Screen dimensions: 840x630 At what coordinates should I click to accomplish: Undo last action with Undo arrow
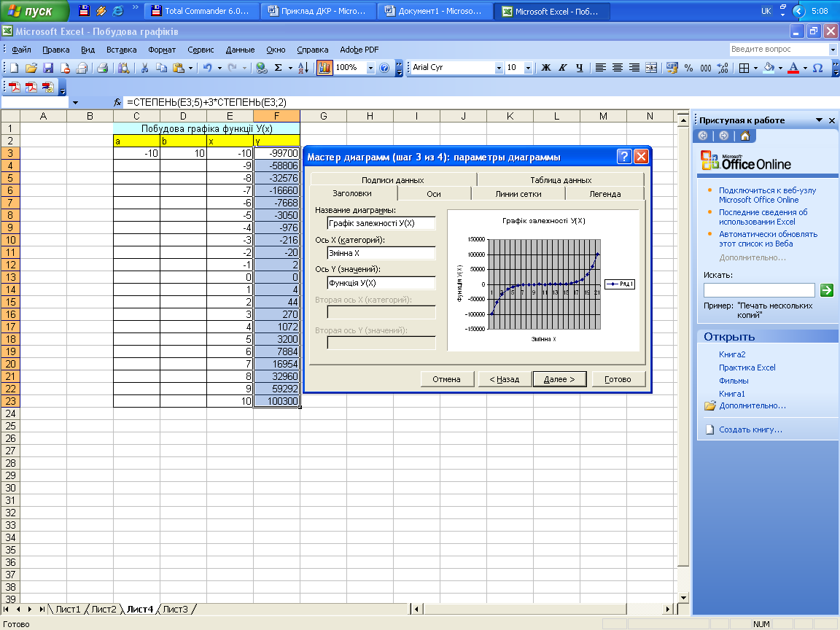tap(207, 68)
